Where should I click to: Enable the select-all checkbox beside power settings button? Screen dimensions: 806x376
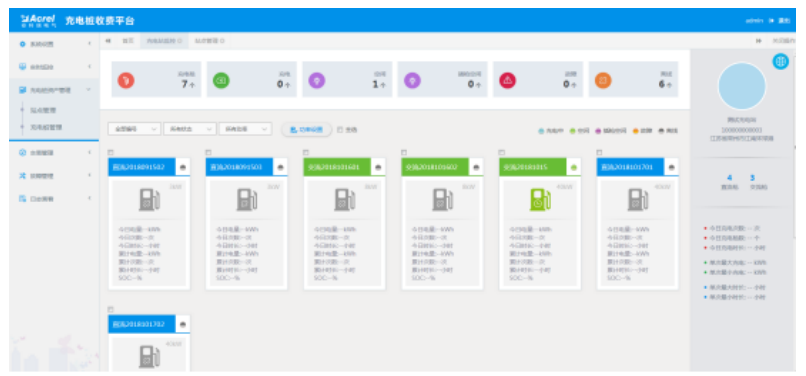[x=340, y=130]
